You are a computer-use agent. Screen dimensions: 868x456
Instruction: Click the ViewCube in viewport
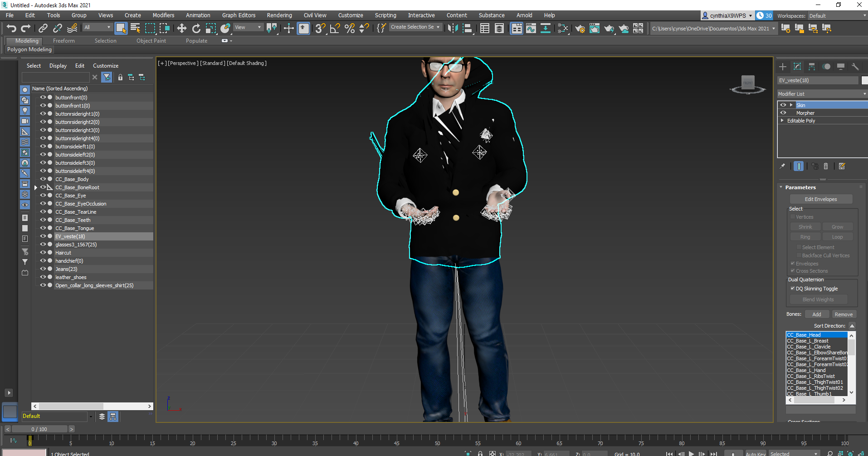[748, 84]
